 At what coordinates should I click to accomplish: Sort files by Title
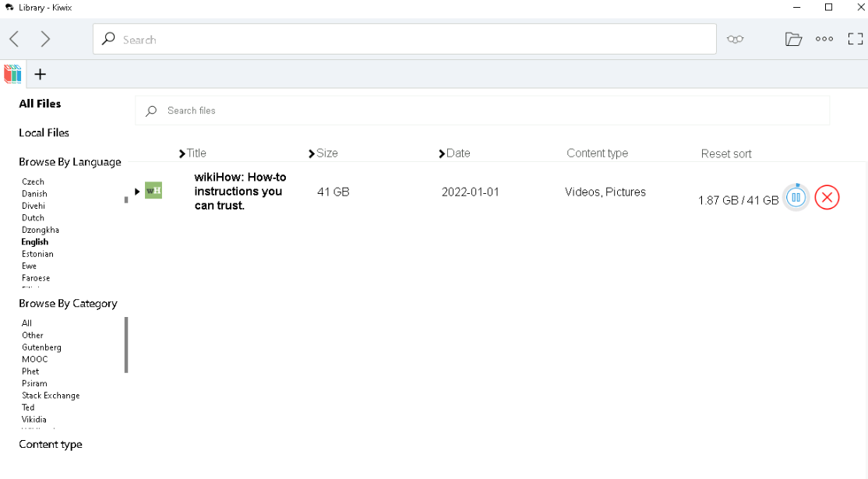point(193,153)
